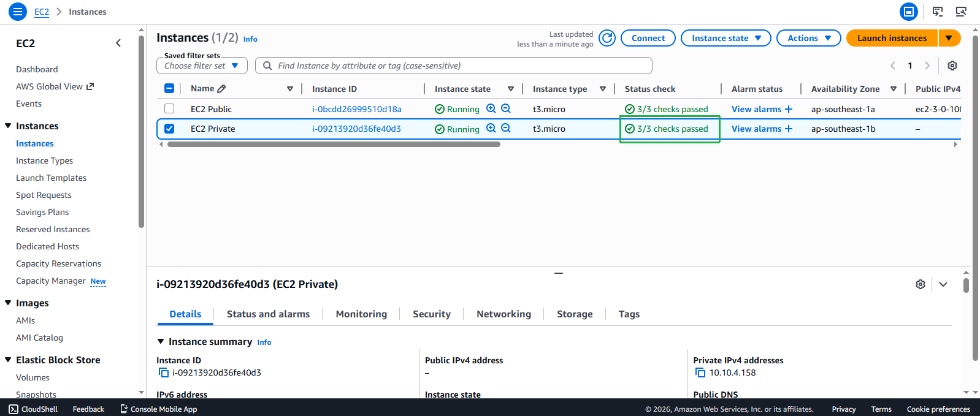The width and height of the screenshot is (980, 416).
Task: Switch to Status and alarms tab
Action: coord(268,314)
